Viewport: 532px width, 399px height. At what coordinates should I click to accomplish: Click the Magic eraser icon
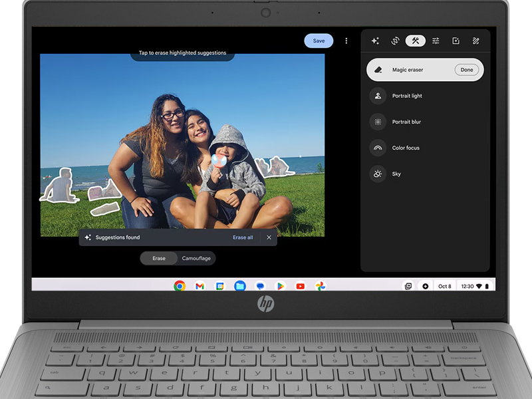[x=378, y=70]
